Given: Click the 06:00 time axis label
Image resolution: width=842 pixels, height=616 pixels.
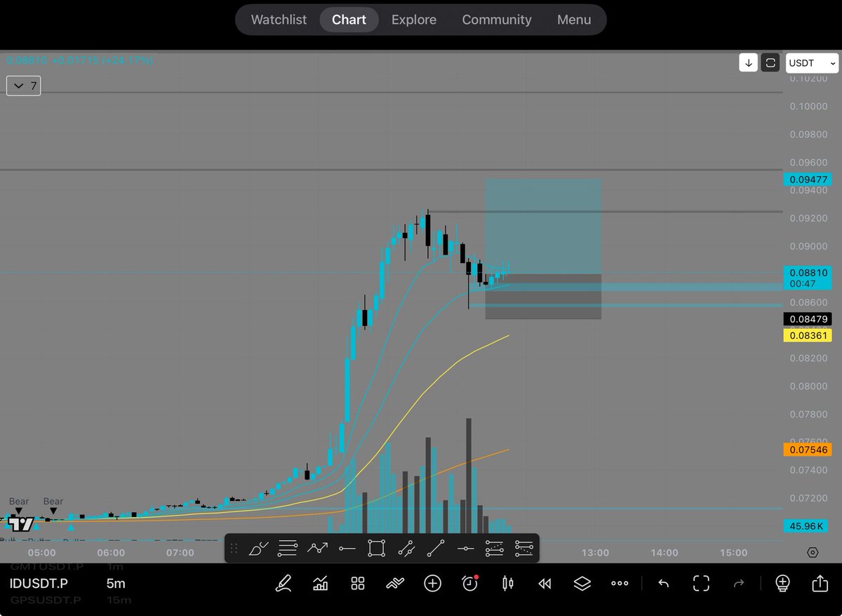Looking at the screenshot, I should [111, 553].
